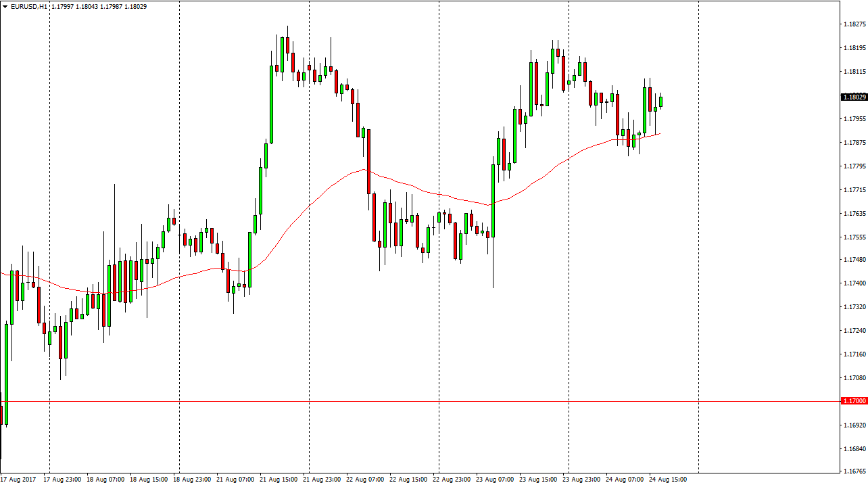The width and height of the screenshot is (868, 487).
Task: Click the 1.18195 label on price axis
Action: (x=854, y=48)
